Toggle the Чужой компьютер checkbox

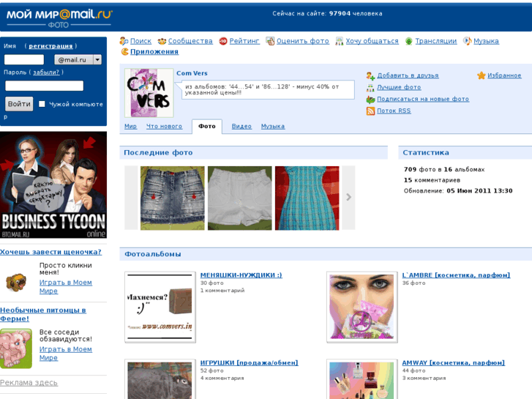42,104
